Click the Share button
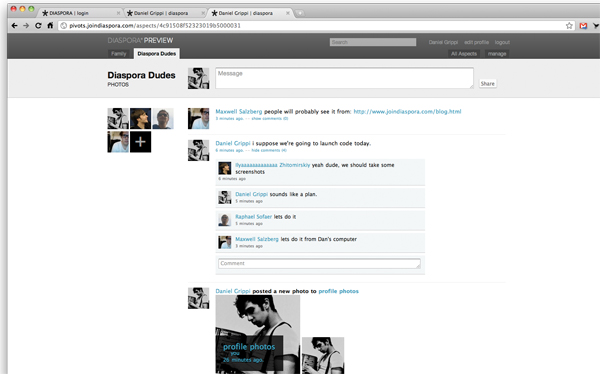This screenshot has width=600, height=374. pyautogui.click(x=488, y=83)
